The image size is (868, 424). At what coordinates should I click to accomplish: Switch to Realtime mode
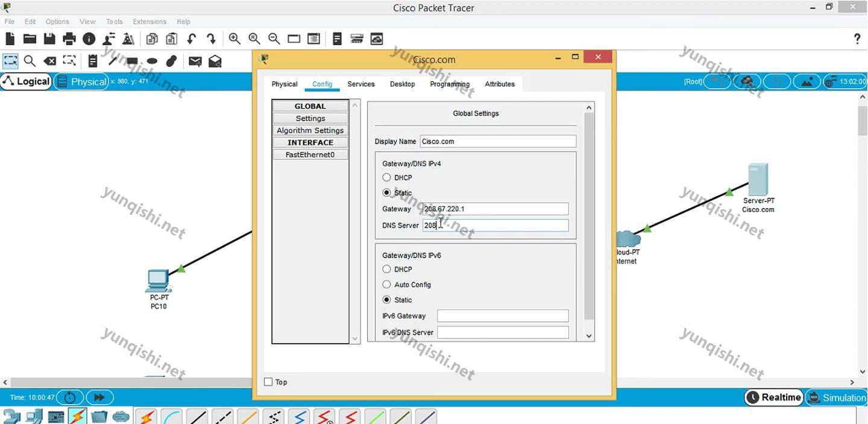coord(774,397)
